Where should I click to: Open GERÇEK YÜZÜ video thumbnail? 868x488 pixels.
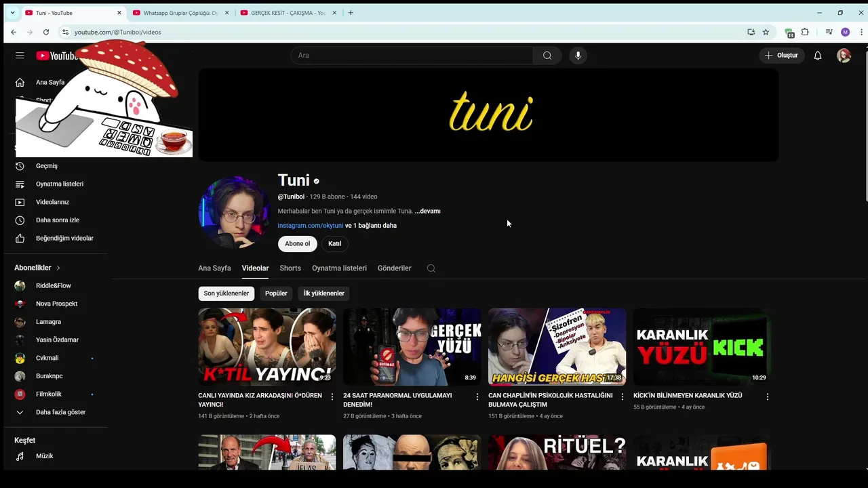pyautogui.click(x=412, y=347)
